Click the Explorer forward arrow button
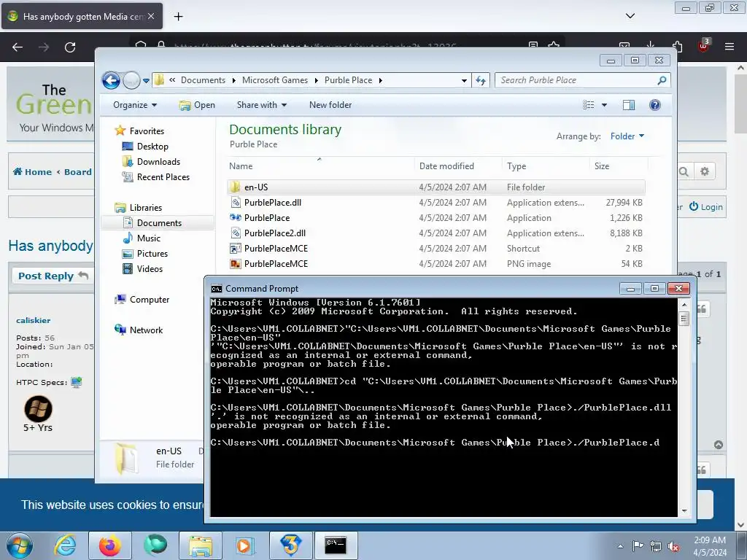 coord(131,80)
